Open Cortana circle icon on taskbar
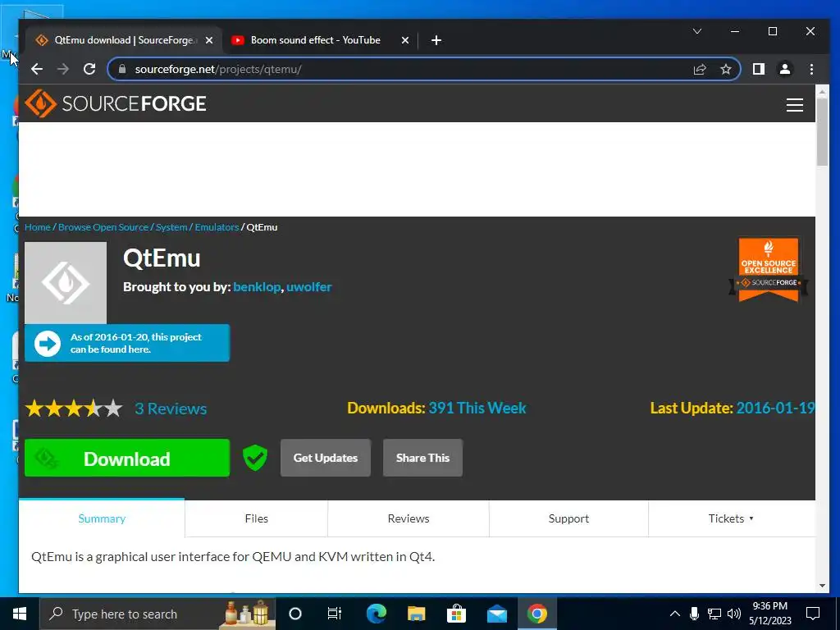The image size is (840, 630). pos(295,614)
